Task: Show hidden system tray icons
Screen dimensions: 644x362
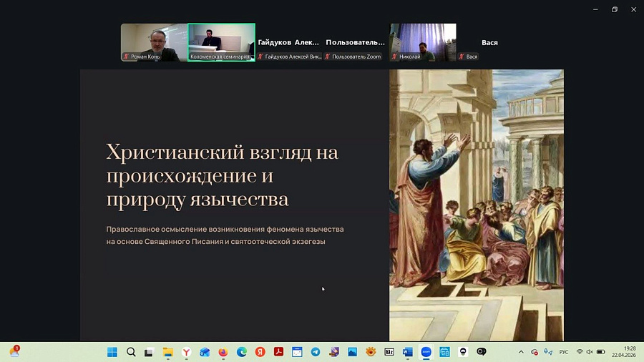Action: coord(521,352)
